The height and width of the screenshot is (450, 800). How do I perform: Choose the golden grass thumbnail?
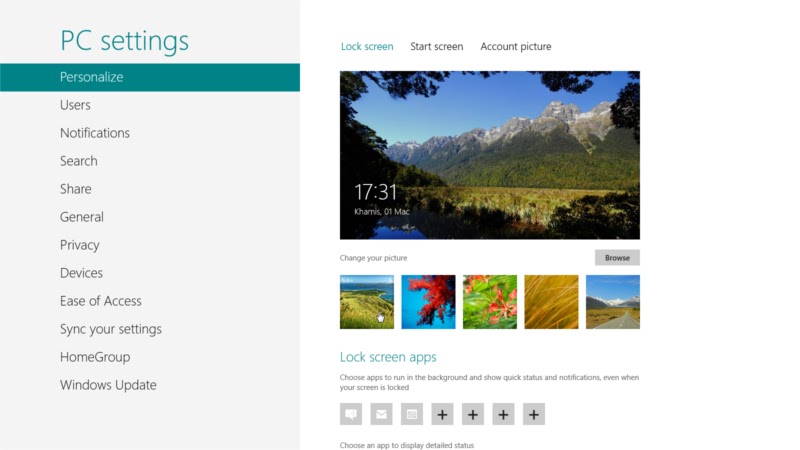pyautogui.click(x=552, y=302)
